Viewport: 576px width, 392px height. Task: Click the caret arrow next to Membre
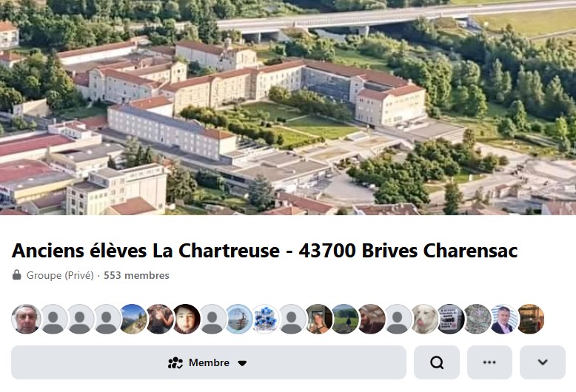[242, 363]
